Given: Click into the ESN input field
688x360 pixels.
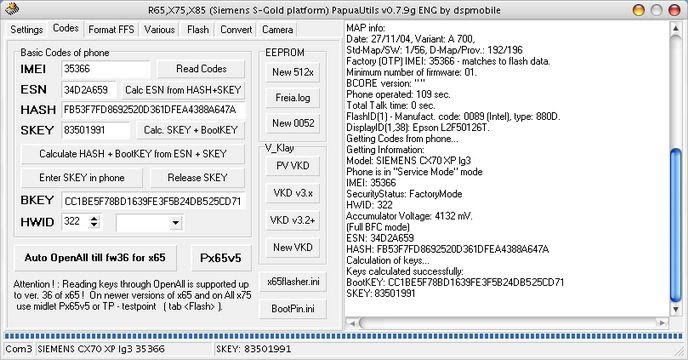Looking at the screenshot, I should click(x=89, y=90).
